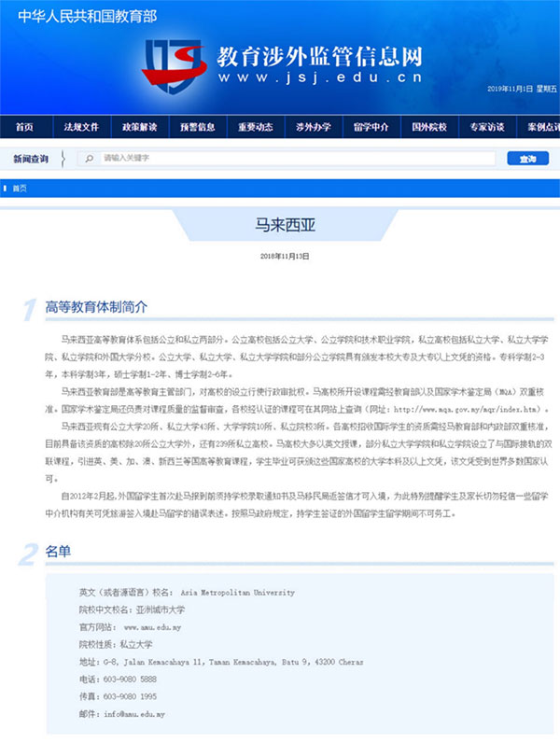Click the paragraph starting 自2012年2月起
The width and height of the screenshot is (560, 743).
coord(297,505)
